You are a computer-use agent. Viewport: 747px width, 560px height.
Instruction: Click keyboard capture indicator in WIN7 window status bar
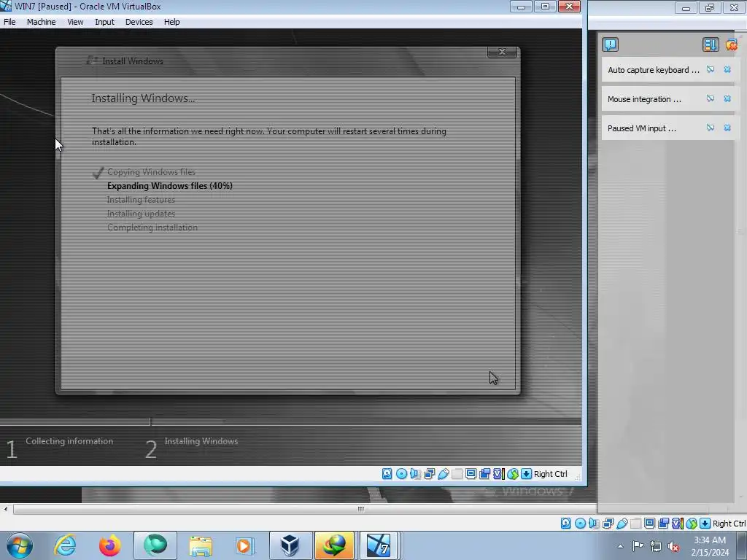(x=526, y=474)
